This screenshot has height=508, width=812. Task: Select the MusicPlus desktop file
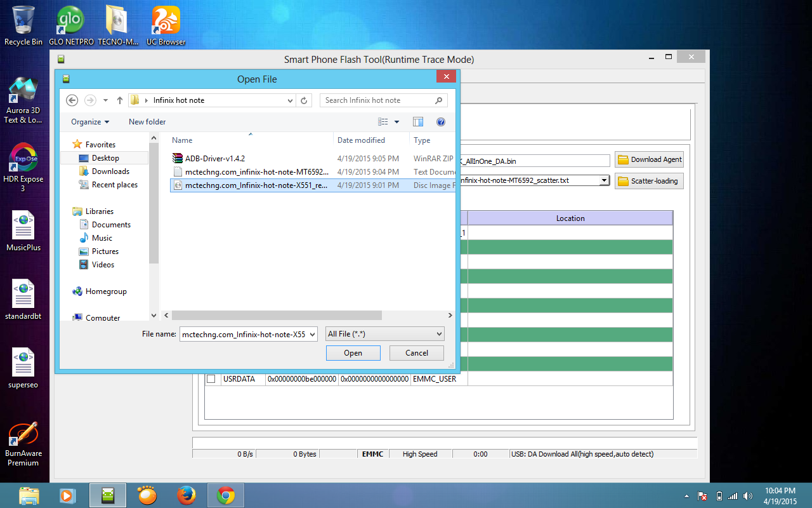pyautogui.click(x=23, y=232)
